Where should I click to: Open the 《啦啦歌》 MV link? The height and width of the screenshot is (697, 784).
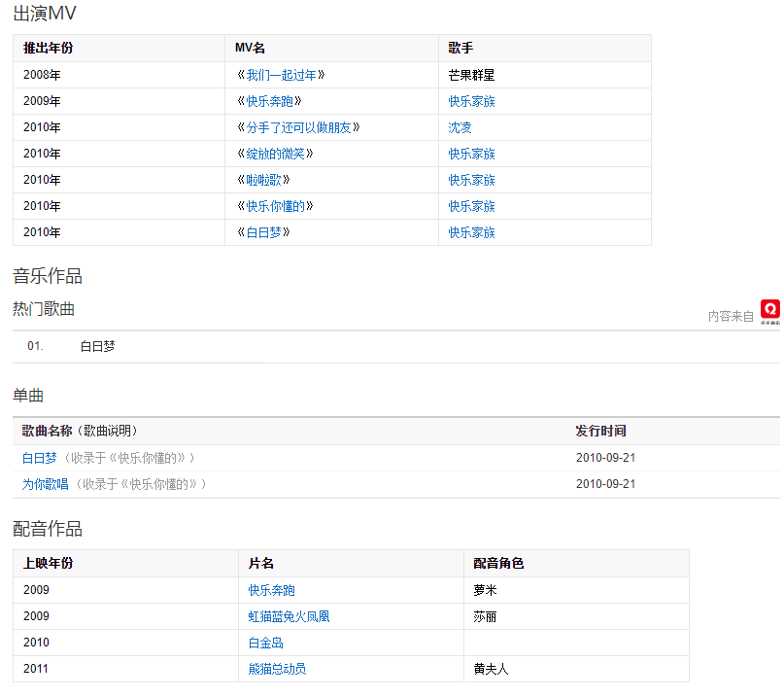pyautogui.click(x=263, y=180)
